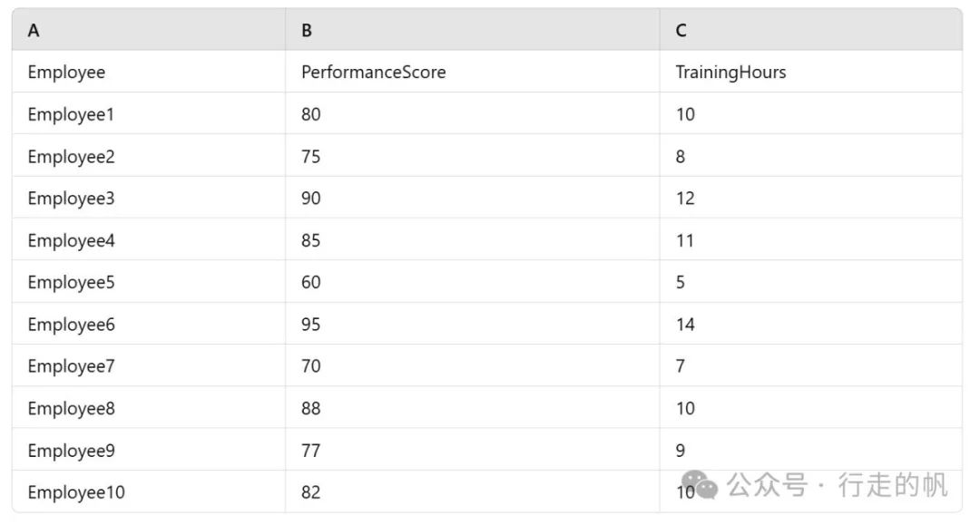Select column B header cell

473,30
